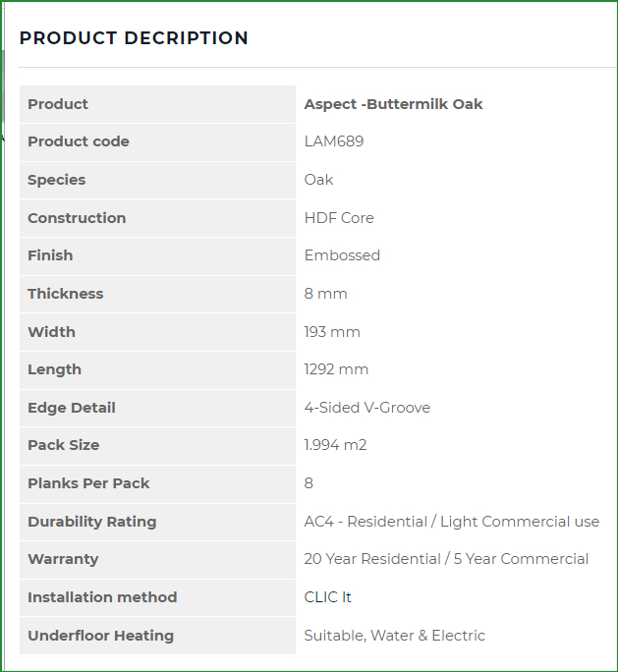Select the 8 mm thickness value
This screenshot has height=672, width=618.
point(326,294)
